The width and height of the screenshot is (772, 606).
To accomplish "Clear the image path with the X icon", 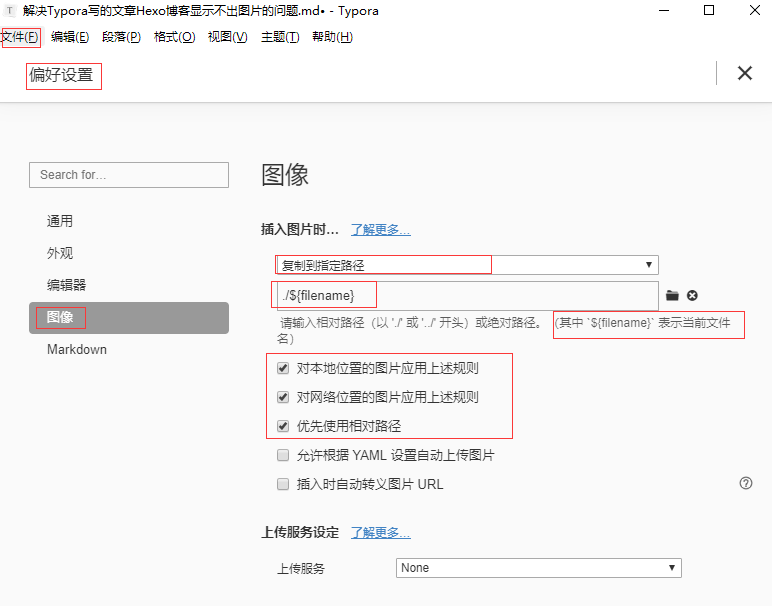I will (692, 295).
